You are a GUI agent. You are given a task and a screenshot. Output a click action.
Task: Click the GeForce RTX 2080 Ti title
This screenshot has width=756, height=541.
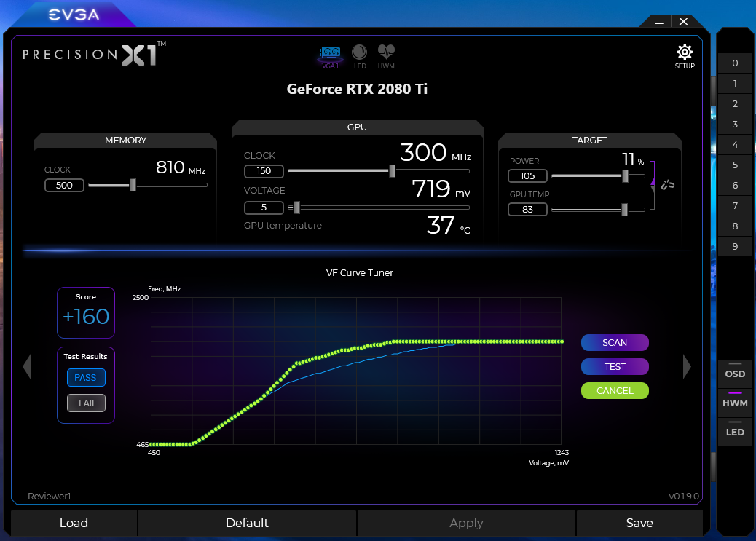coord(357,89)
